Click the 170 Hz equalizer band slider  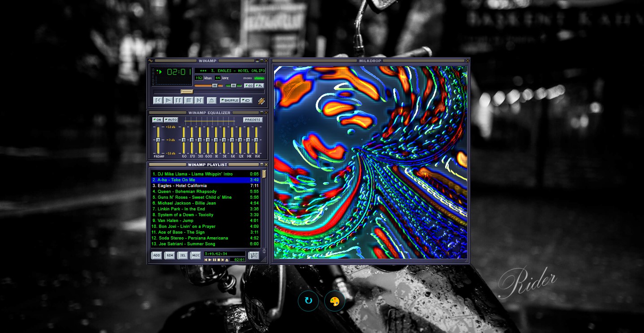(x=192, y=140)
